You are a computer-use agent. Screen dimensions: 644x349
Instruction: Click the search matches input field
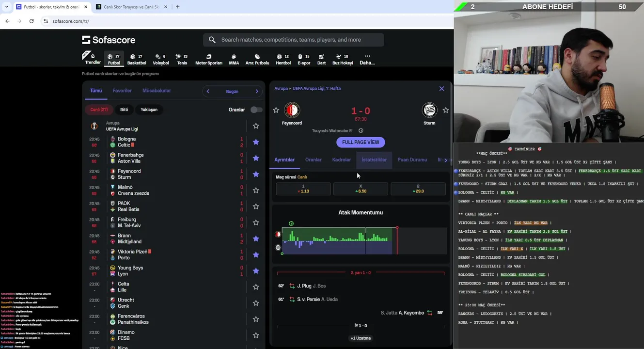[x=294, y=40]
